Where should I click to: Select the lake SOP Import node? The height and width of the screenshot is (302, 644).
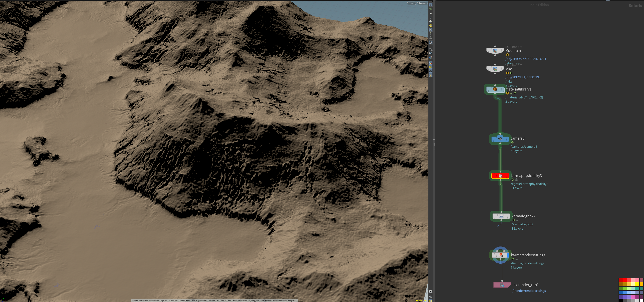click(x=495, y=69)
